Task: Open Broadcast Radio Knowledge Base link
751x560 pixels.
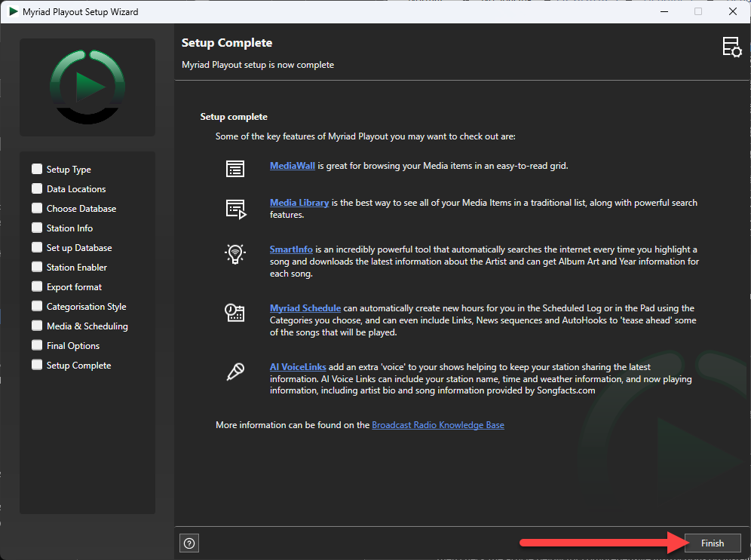Action: 438,425
